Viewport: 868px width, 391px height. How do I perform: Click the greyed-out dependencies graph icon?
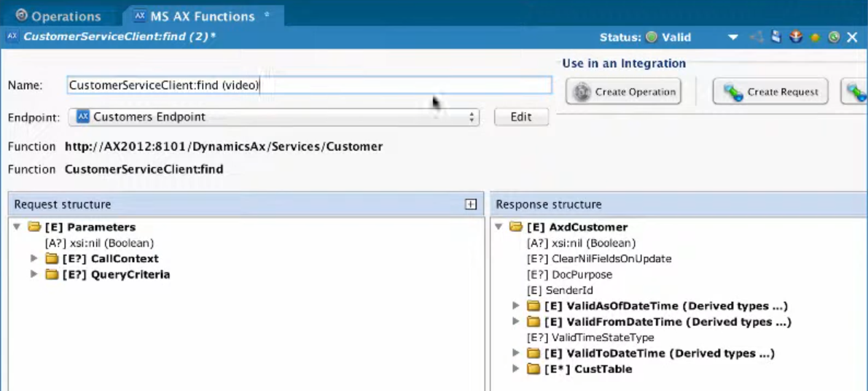(756, 38)
